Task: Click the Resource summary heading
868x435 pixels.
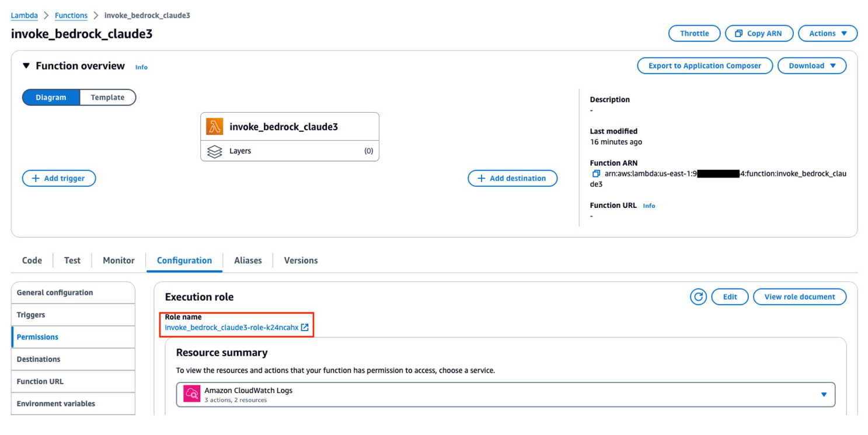Action: (222, 353)
